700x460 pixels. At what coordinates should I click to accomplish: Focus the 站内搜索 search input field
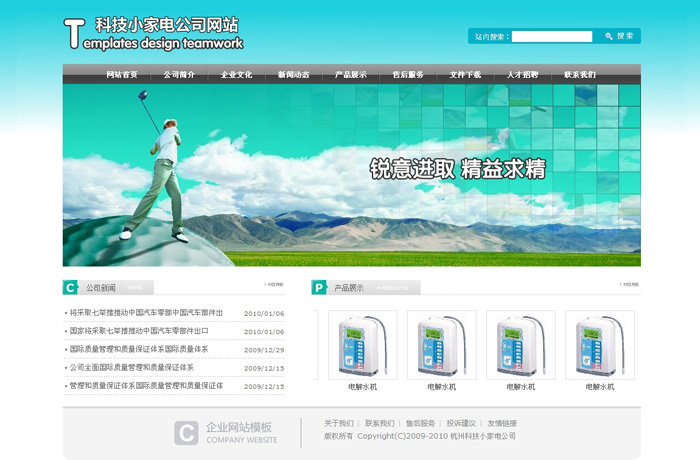(x=552, y=37)
